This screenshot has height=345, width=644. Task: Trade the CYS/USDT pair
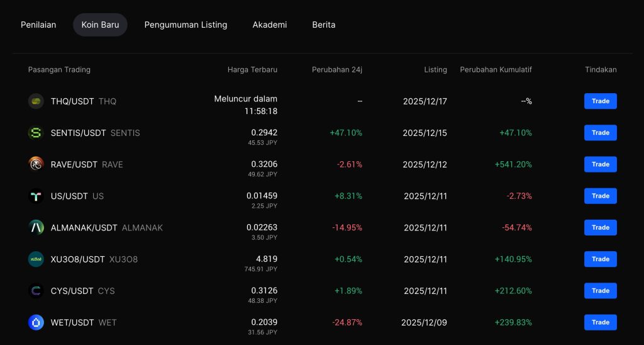point(601,291)
